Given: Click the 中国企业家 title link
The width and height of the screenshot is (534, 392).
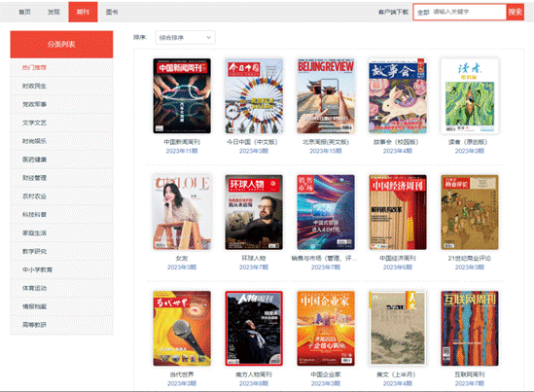Looking at the screenshot, I should click(326, 374).
